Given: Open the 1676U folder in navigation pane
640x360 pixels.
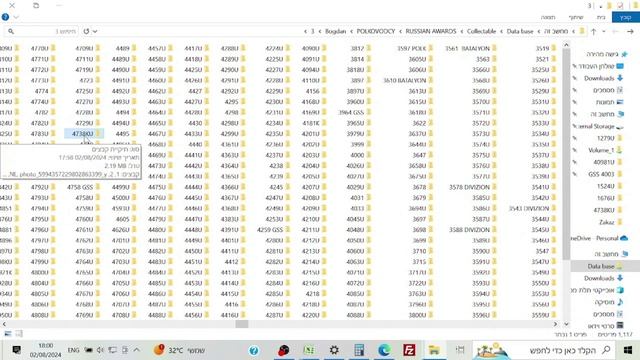Looking at the screenshot, I should pyautogui.click(x=610, y=198).
